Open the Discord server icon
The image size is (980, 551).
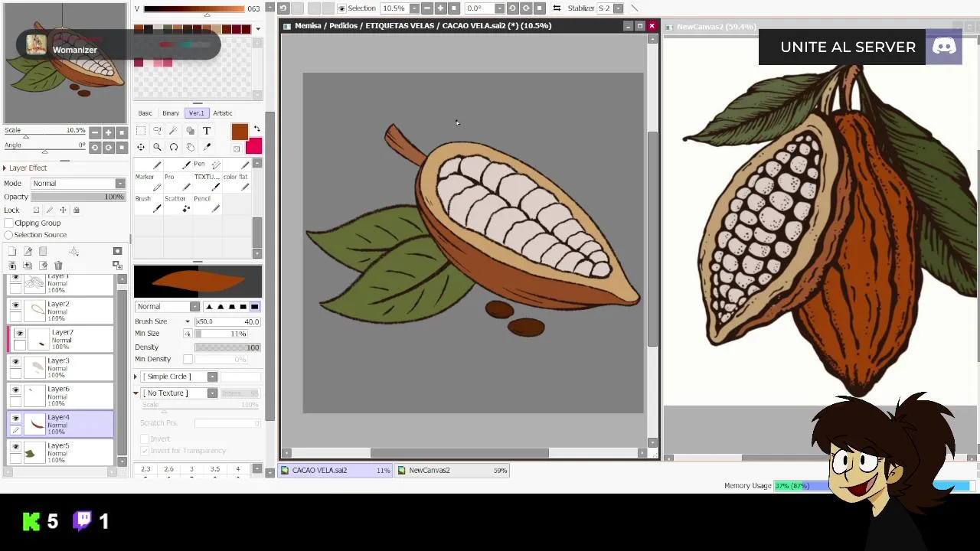tap(944, 47)
